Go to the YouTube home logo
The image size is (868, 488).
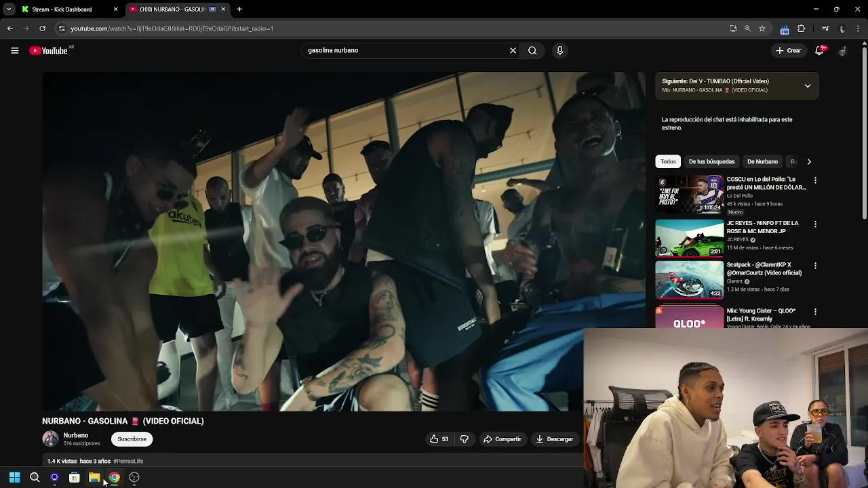49,51
